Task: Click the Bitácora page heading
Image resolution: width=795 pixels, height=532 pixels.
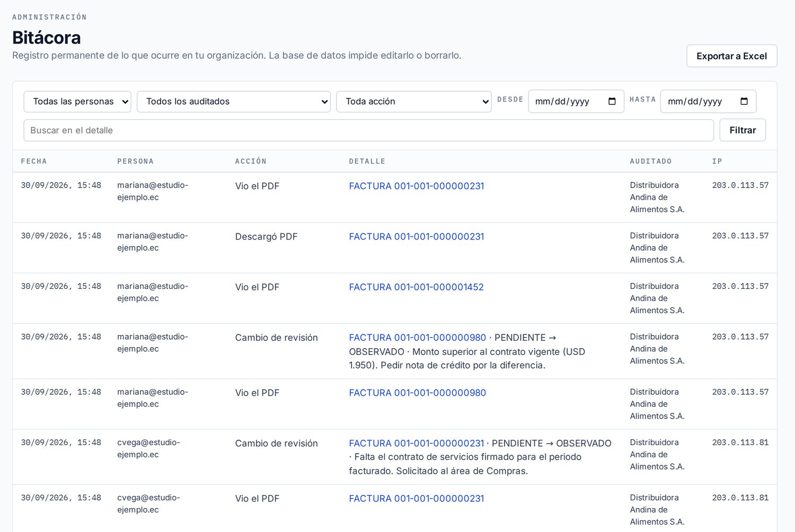Action: tap(47, 38)
